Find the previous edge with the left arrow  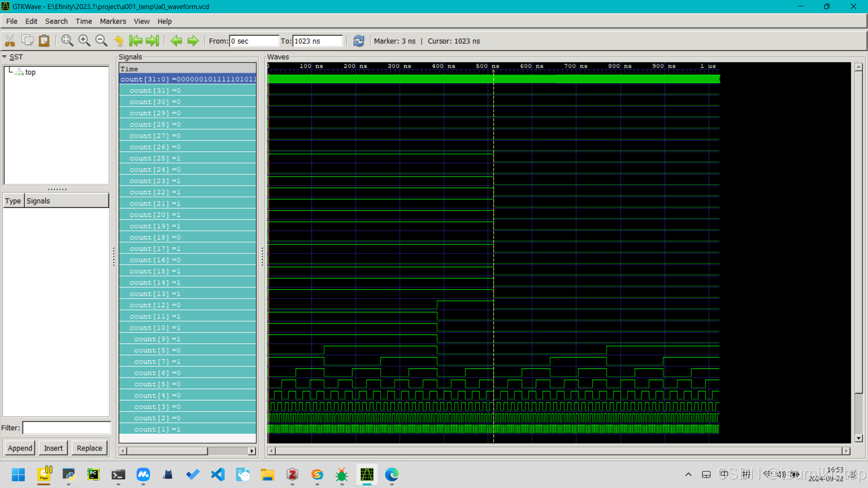point(176,41)
